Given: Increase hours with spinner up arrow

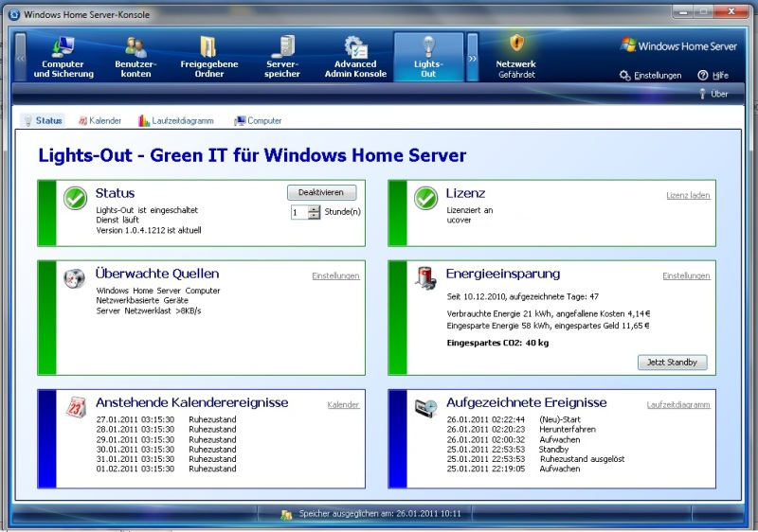Looking at the screenshot, I should [x=315, y=209].
